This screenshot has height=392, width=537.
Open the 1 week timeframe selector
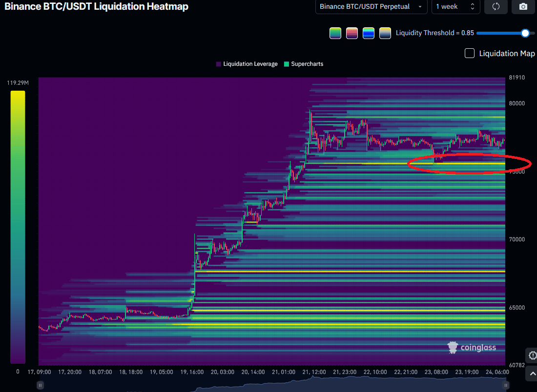(x=456, y=6)
